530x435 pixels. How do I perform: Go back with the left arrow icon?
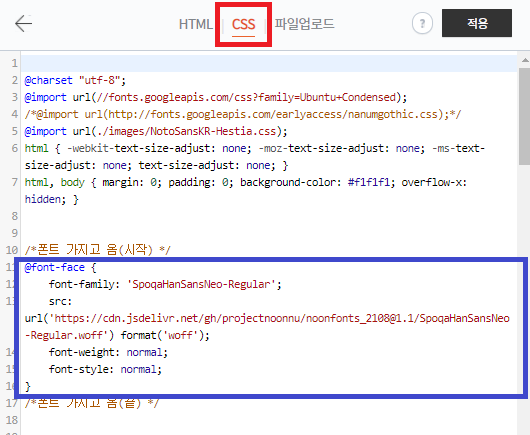23,23
